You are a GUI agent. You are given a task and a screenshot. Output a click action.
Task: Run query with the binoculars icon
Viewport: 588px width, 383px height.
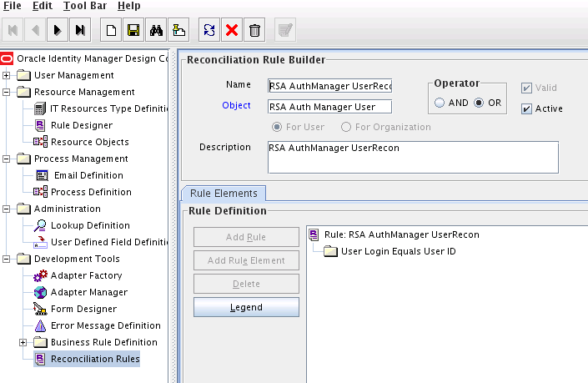coord(156,30)
